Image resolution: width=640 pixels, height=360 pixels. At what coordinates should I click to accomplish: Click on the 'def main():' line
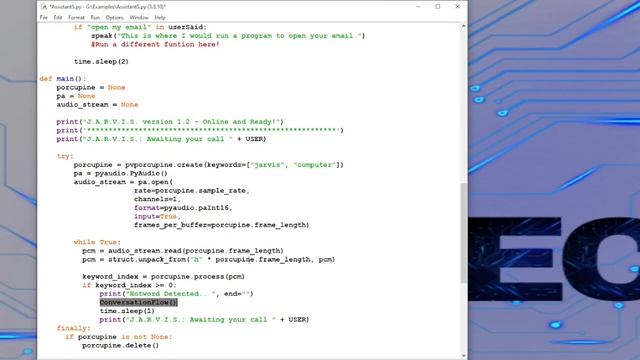click(x=63, y=79)
